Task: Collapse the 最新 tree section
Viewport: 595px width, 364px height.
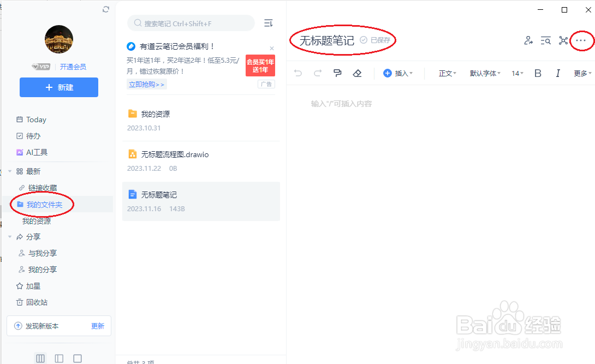Action: (10, 171)
